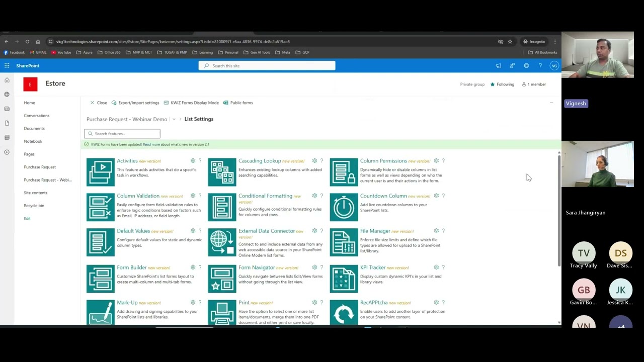Open the more options ellipsis in command bar
Viewport: 644px width, 362px height.
(x=551, y=103)
